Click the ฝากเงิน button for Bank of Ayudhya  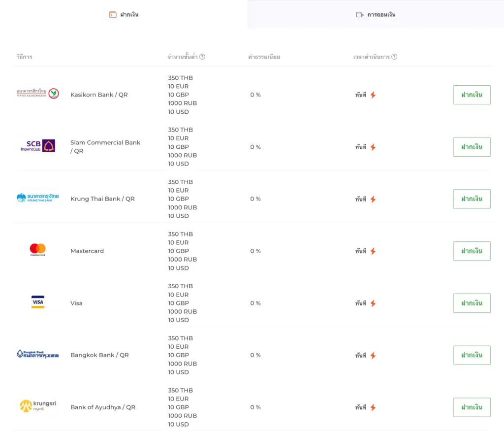pyautogui.click(x=472, y=407)
